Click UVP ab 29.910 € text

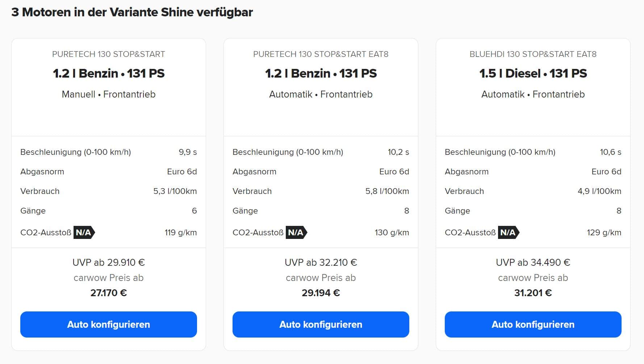[109, 262]
